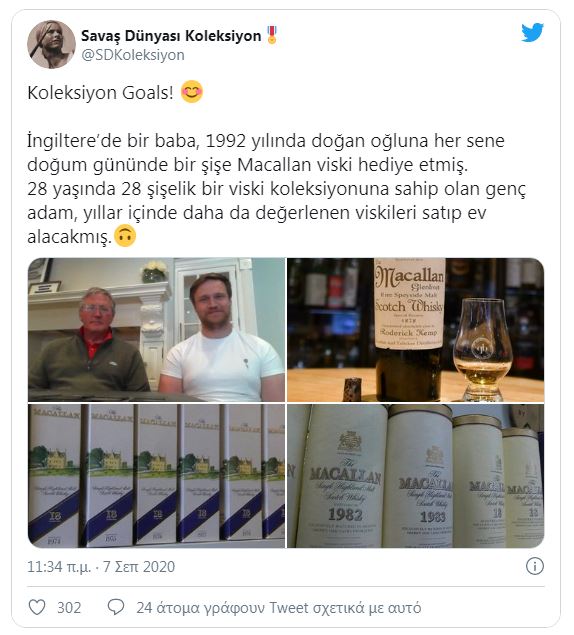This screenshot has width=574, height=635.
Task: Click the Twitter bird logo
Action: [532, 32]
